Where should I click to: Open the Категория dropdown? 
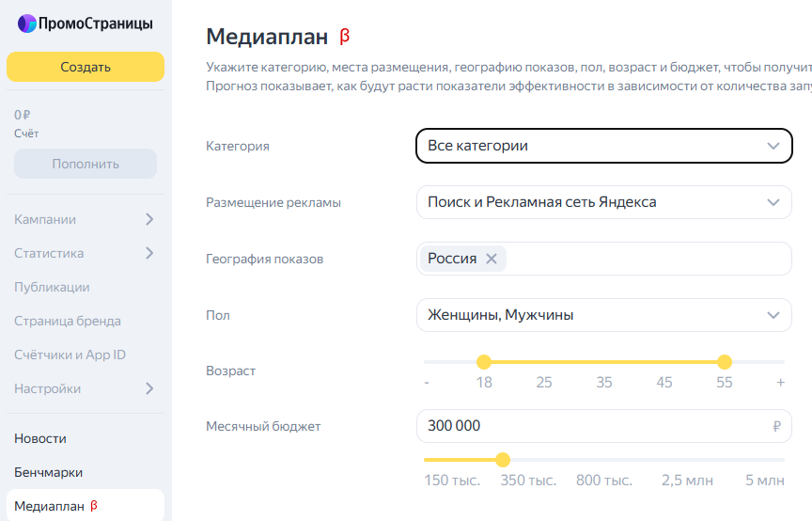(603, 146)
